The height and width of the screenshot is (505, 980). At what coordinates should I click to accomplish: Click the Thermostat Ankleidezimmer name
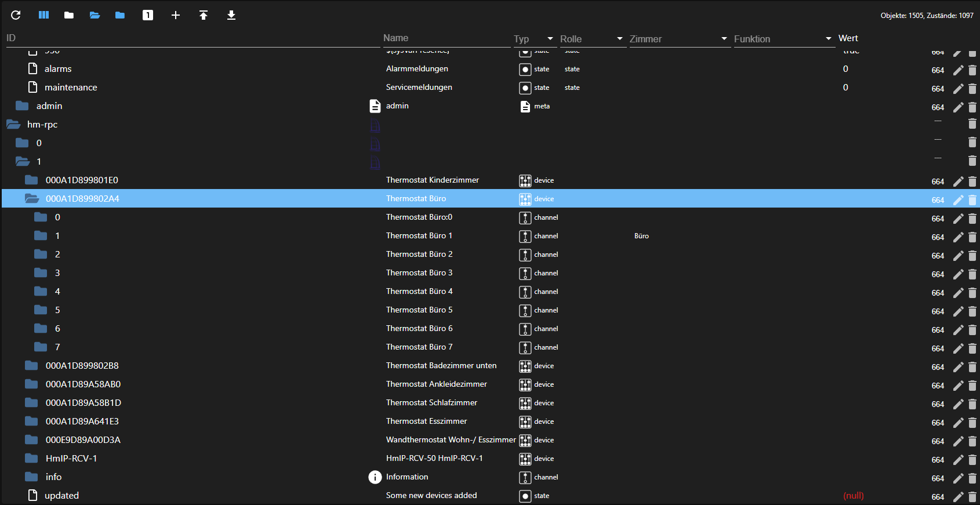pyautogui.click(x=437, y=384)
